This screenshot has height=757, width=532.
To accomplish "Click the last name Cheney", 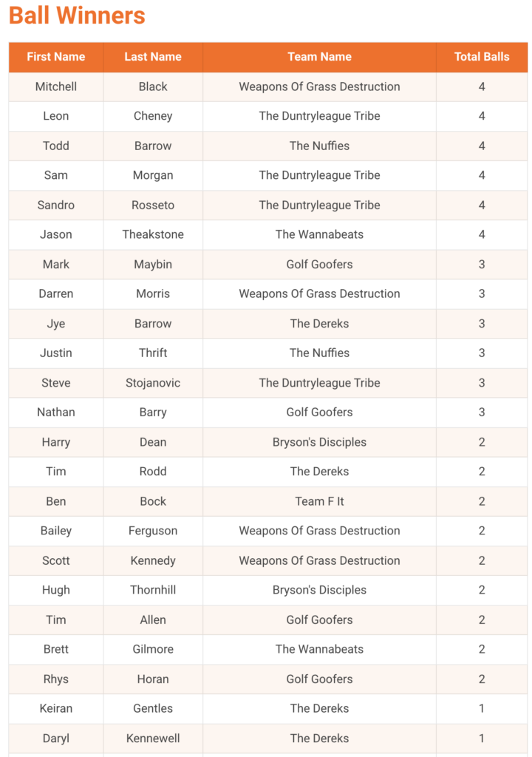I will click(x=153, y=116).
